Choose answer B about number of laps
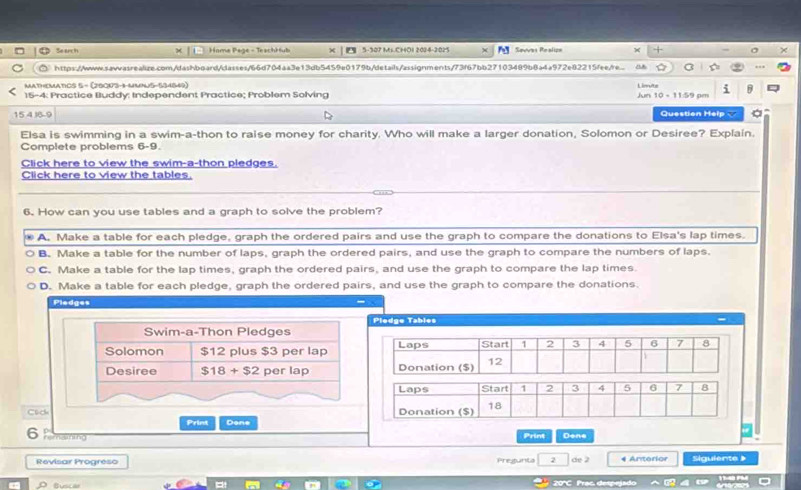 pyautogui.click(x=32, y=252)
